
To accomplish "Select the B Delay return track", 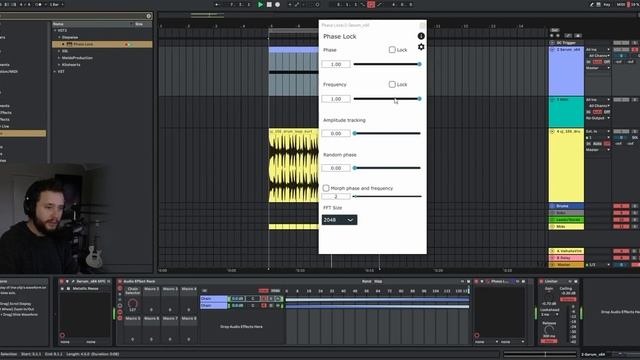I will [566, 258].
